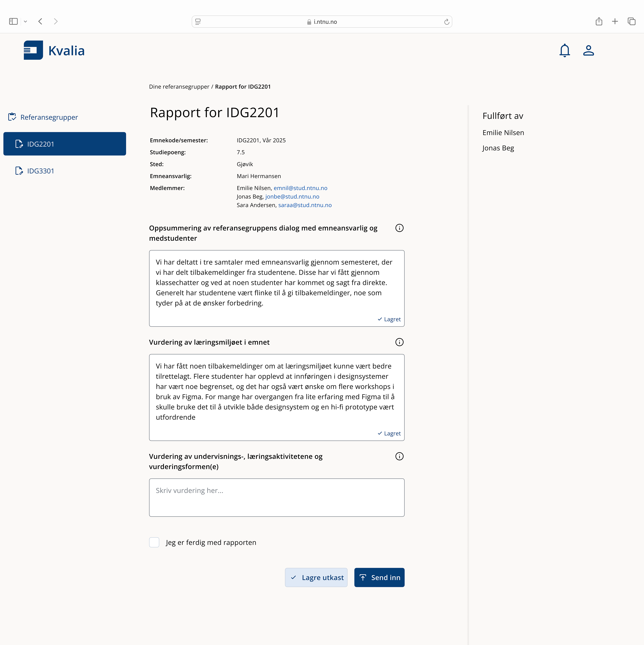Click the Send inn button
The height and width of the screenshot is (645, 644).
click(x=379, y=578)
